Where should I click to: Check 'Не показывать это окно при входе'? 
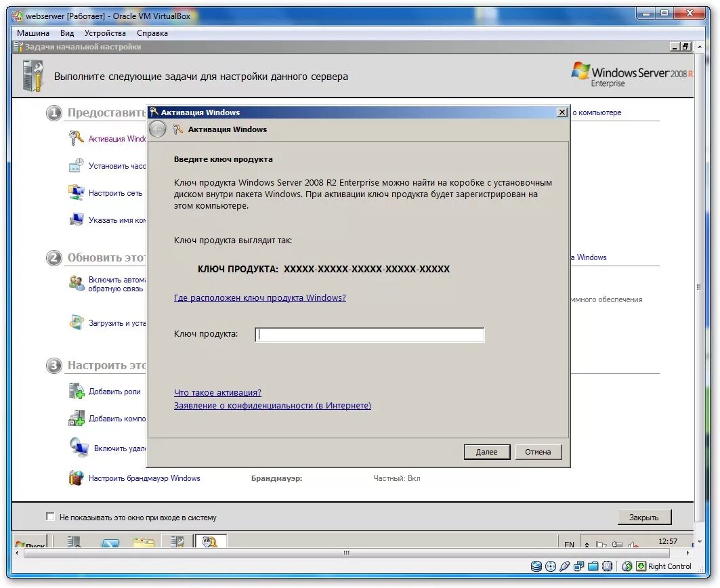click(51, 517)
